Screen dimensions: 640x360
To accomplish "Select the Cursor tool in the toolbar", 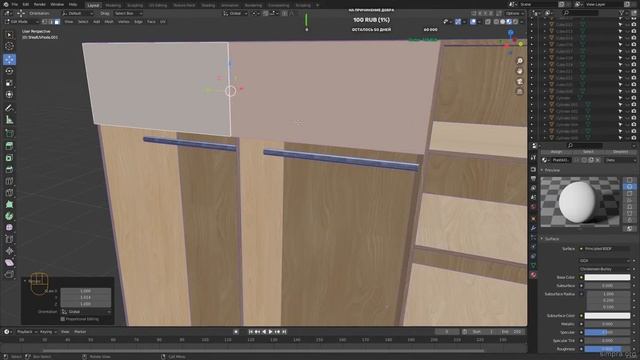I will pyautogui.click(x=9, y=46).
